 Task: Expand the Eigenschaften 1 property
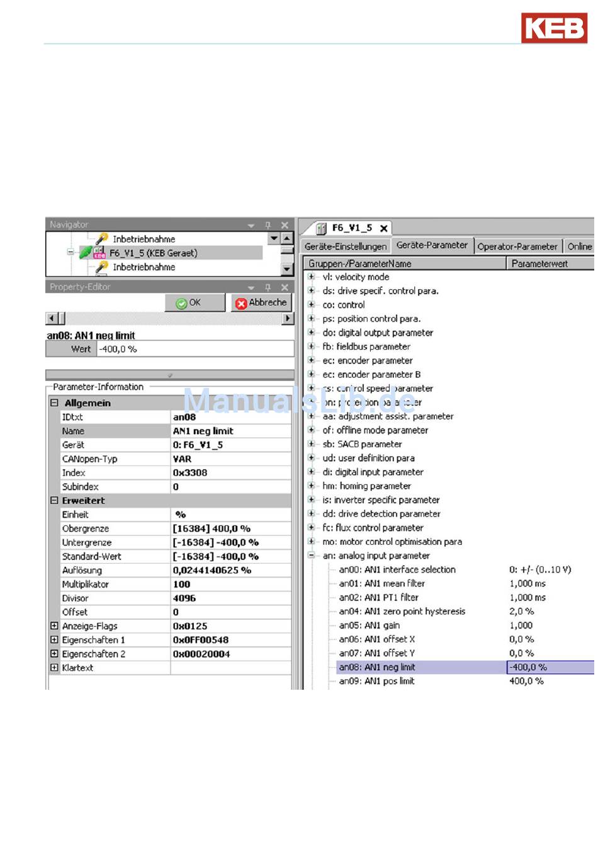54,640
